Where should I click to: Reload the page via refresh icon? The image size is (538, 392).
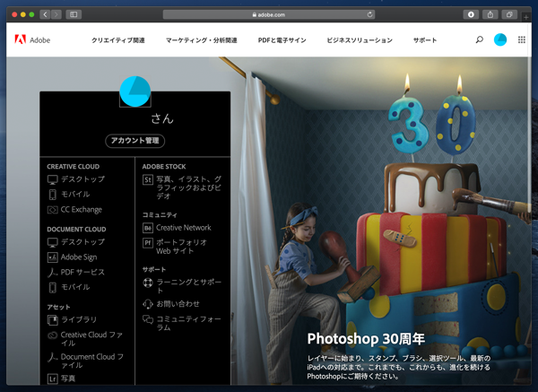tap(369, 14)
